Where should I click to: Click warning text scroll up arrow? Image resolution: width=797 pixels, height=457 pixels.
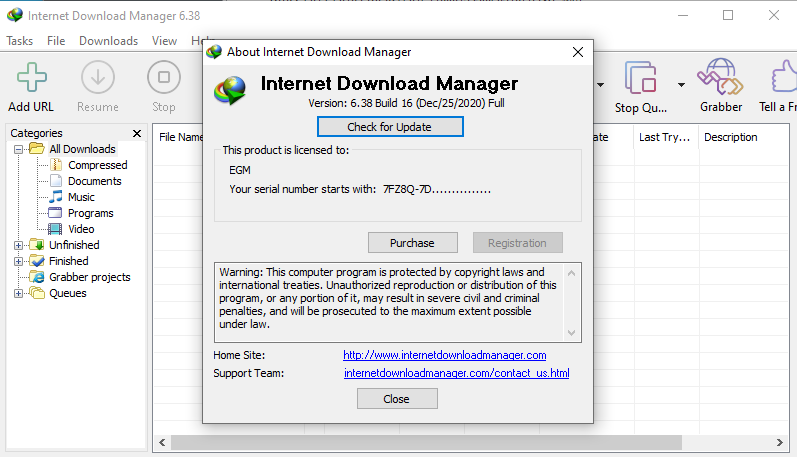point(571,273)
